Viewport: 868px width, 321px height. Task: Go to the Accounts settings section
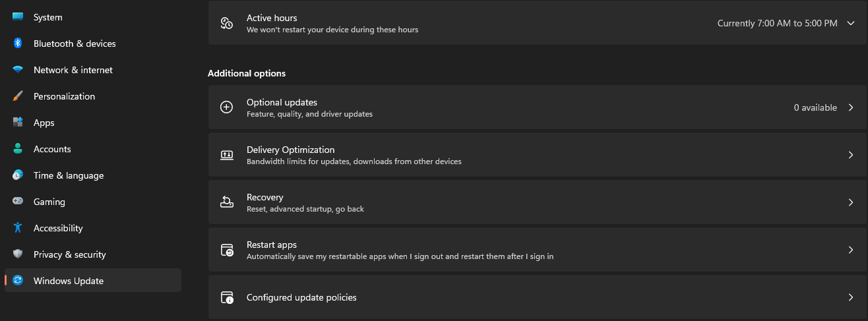tap(52, 149)
